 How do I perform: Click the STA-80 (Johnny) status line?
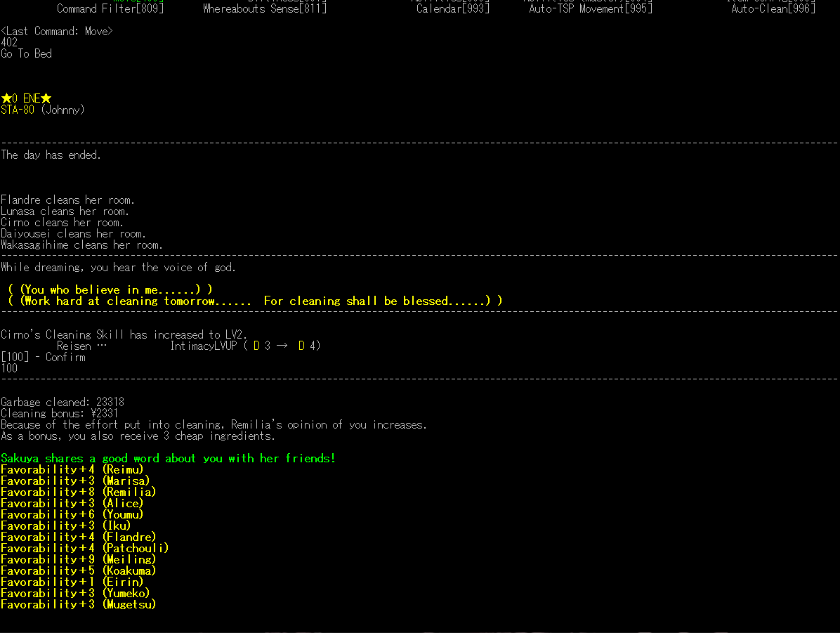coord(42,110)
